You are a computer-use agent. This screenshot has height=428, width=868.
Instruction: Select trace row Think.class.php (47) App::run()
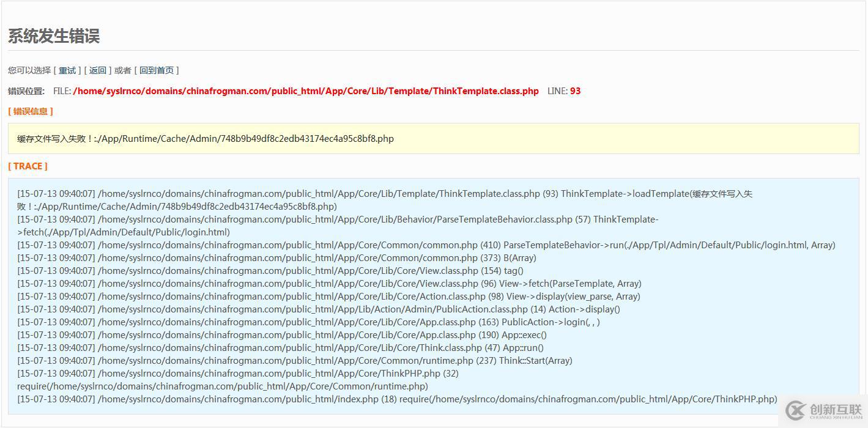click(280, 348)
